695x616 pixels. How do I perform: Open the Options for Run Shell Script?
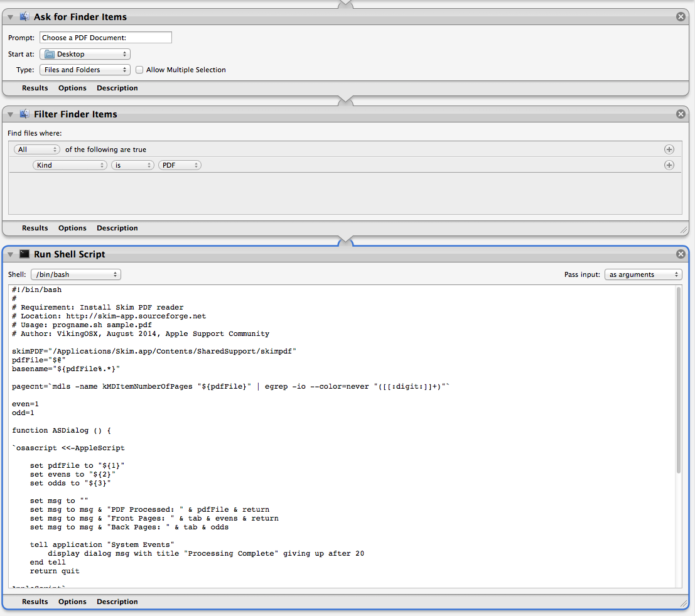pos(72,601)
